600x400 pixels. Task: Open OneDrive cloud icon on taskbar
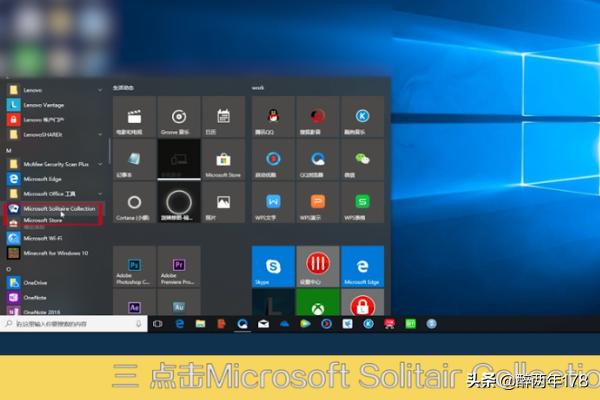pos(284,324)
